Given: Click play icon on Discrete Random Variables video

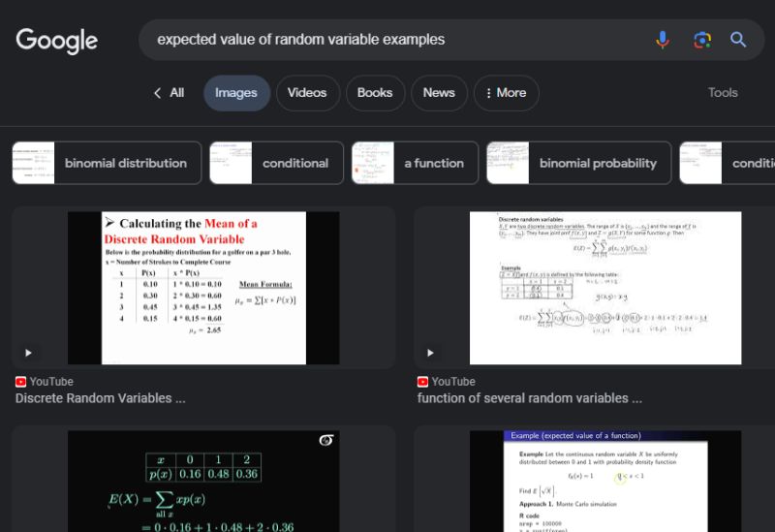Looking at the screenshot, I should point(28,353).
